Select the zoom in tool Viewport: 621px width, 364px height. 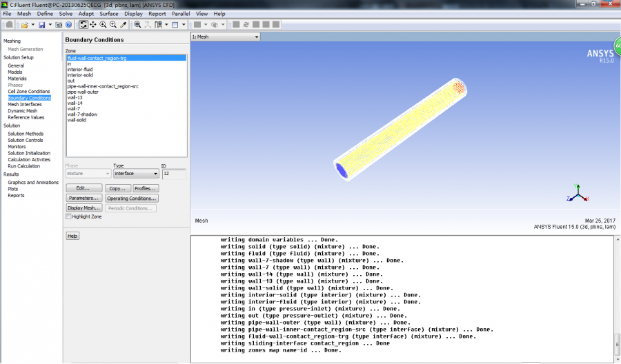103,25
